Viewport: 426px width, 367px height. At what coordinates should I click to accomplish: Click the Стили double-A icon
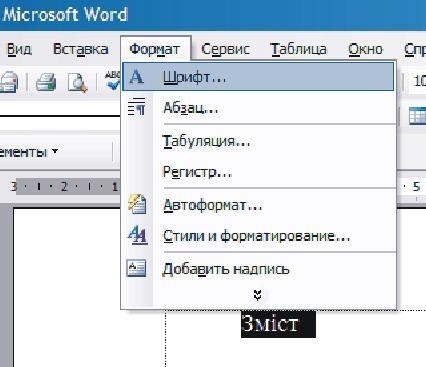137,235
